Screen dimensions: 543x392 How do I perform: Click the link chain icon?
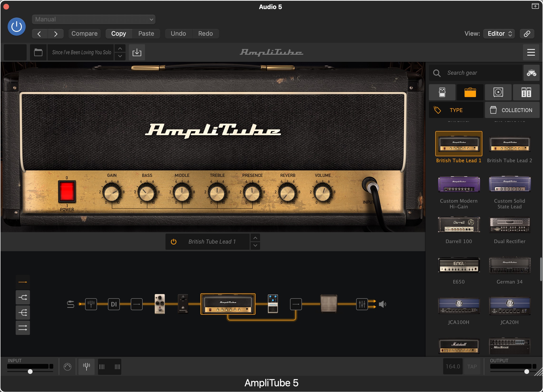pyautogui.click(x=527, y=34)
